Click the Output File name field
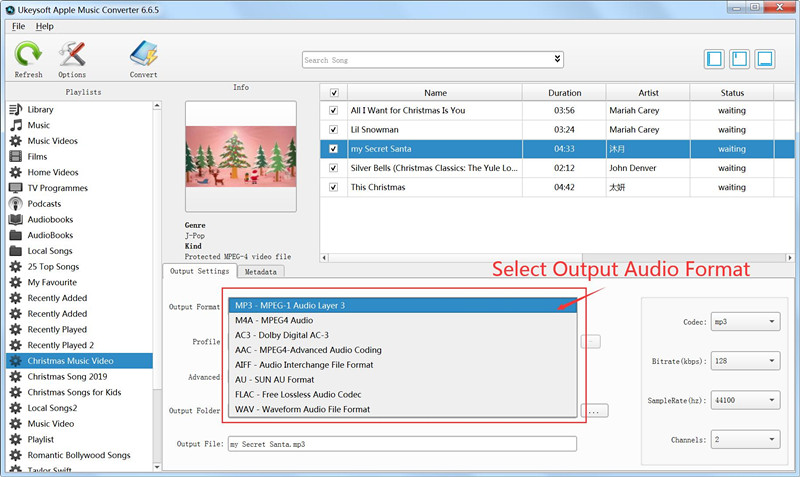Screen dimensions: 800x477 click(x=402, y=444)
